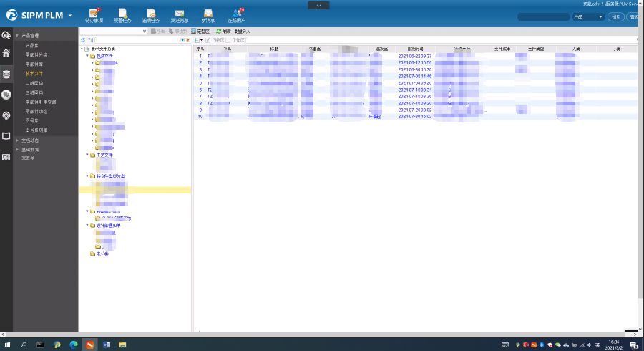Click the Windows Start button
This screenshot has height=351, width=644.
click(x=7, y=345)
